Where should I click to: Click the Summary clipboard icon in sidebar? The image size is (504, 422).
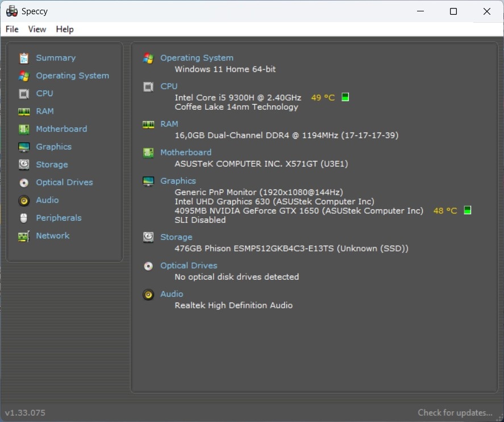(24, 58)
